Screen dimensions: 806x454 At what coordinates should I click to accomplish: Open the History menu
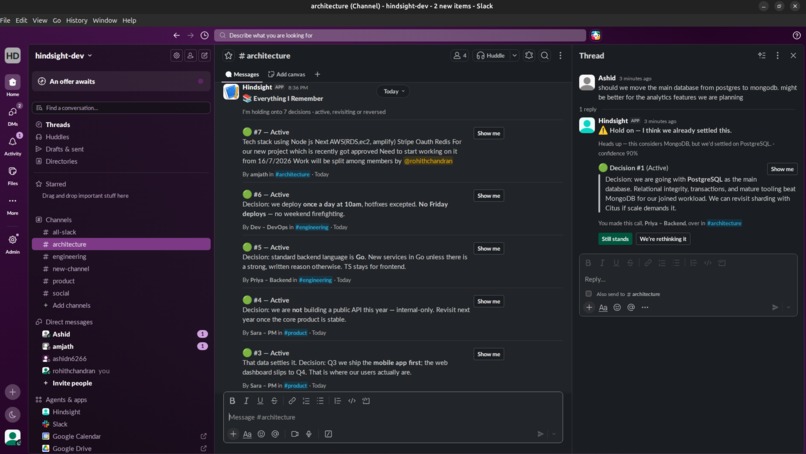77,20
